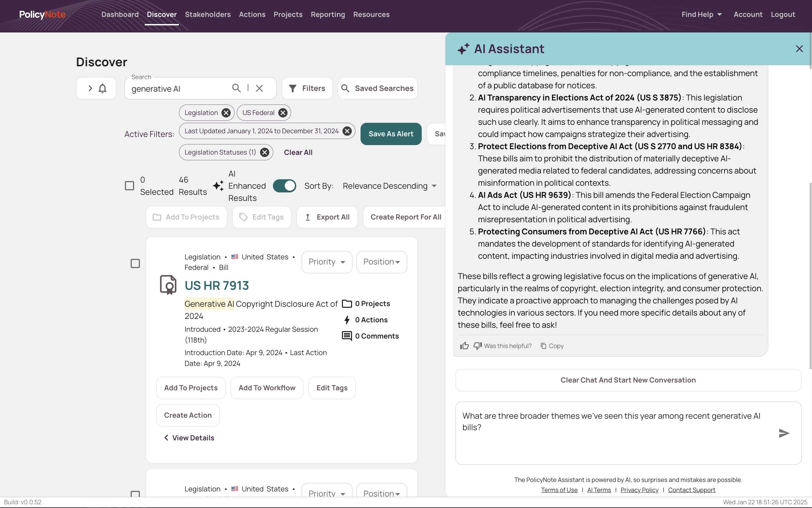
Task: Remove the Legislation Statuses filter
Action: 264,152
